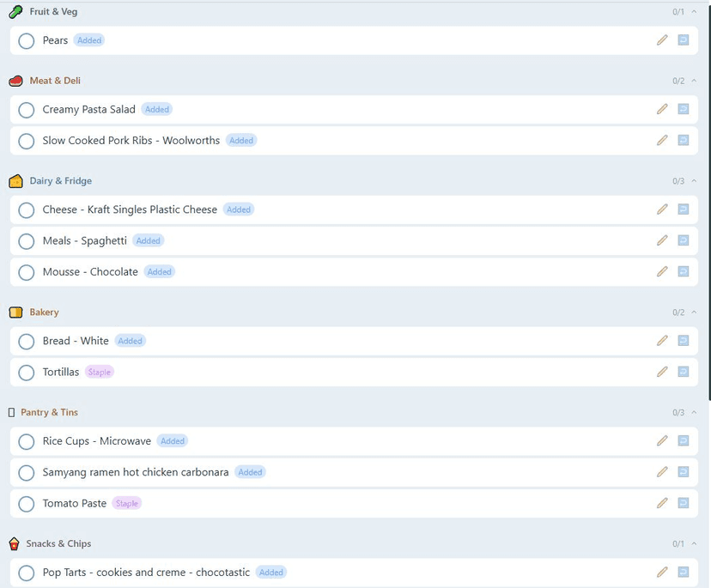
Task: Click the Staple tag on Tortillas
Action: [x=99, y=373]
